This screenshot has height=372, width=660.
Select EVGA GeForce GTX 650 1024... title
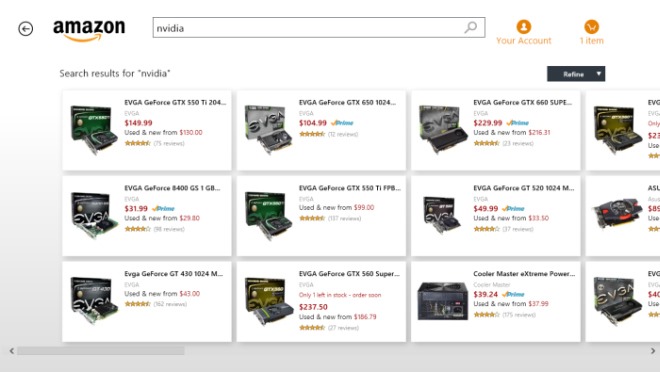click(x=347, y=102)
